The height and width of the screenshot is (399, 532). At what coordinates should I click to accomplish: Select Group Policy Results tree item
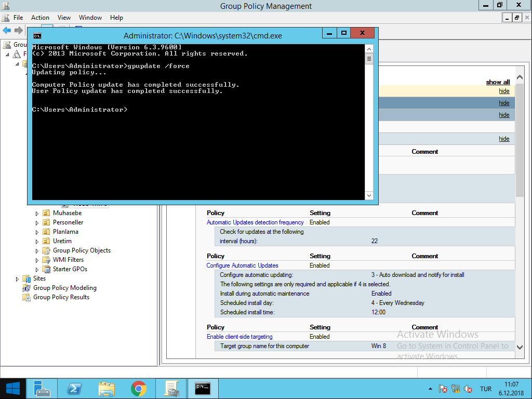point(61,297)
